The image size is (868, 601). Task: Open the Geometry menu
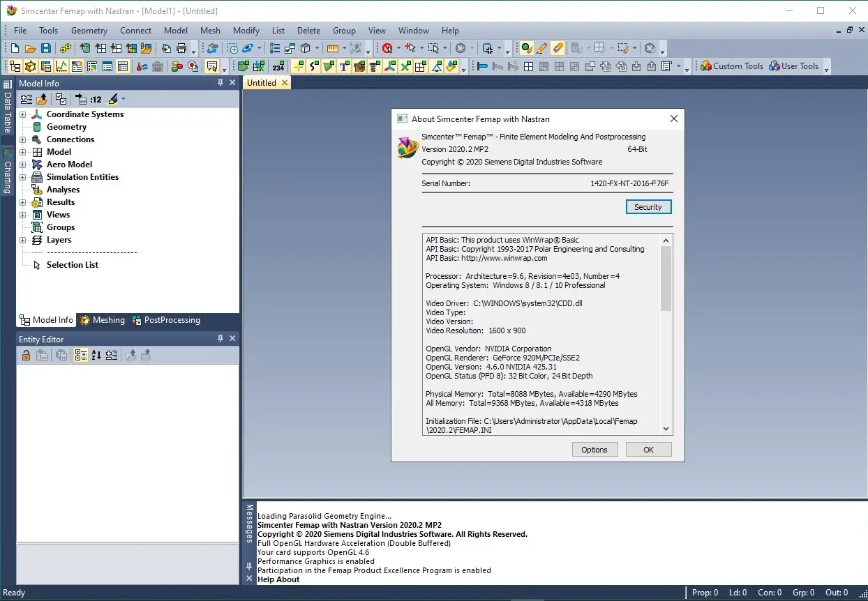click(89, 30)
